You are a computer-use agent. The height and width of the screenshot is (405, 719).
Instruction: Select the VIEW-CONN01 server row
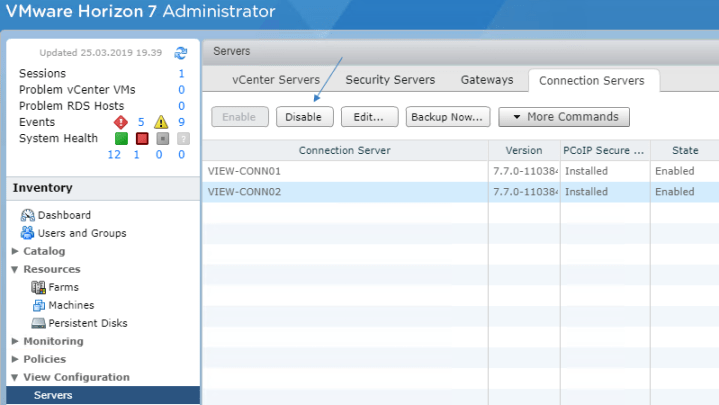pyautogui.click(x=461, y=171)
